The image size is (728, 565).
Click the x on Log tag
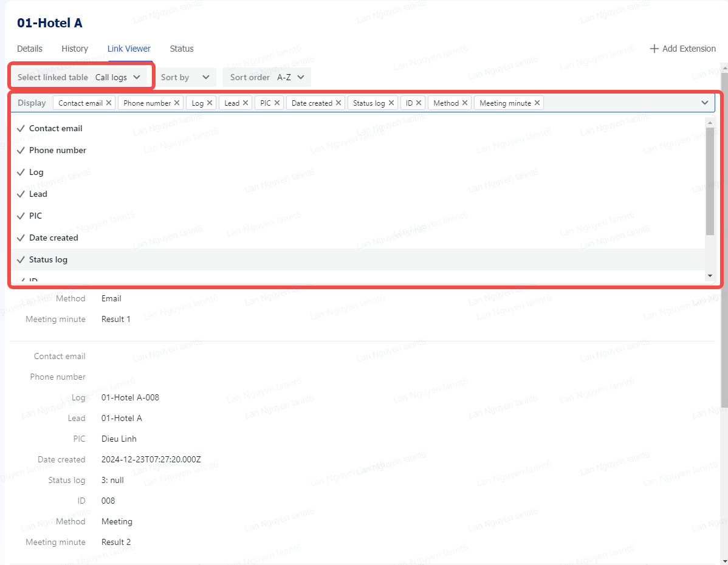click(210, 103)
